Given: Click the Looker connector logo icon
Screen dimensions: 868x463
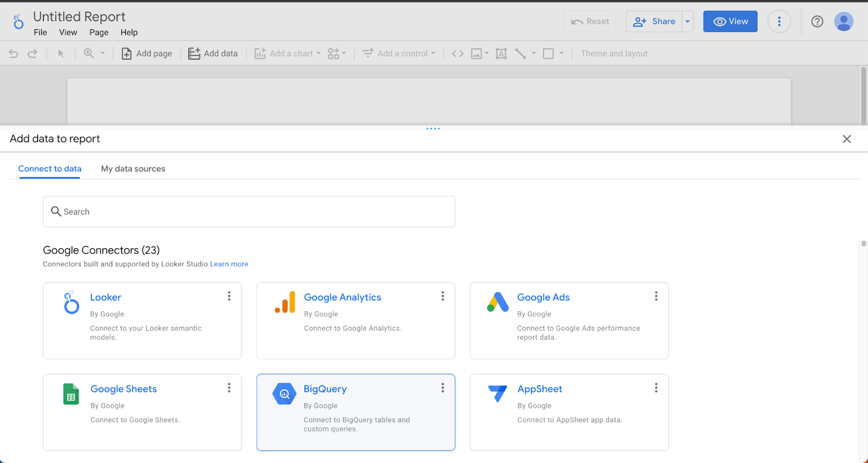Looking at the screenshot, I should coord(71,303).
